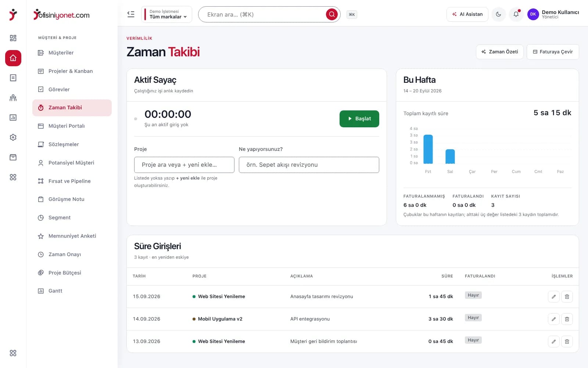Screen dimensions: 588x368
Task: Click the Faturaya Çevir button
Action: coord(553,52)
